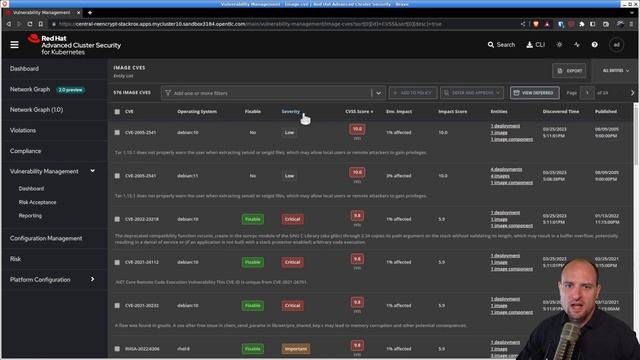Open the All Entities dropdown
The image size is (640, 360).
pos(616,71)
